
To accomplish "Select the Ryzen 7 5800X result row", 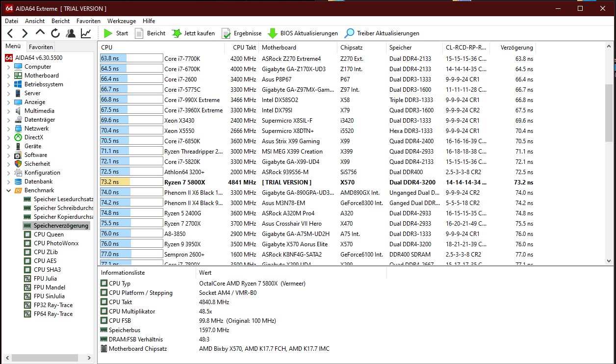I will coord(317,182).
